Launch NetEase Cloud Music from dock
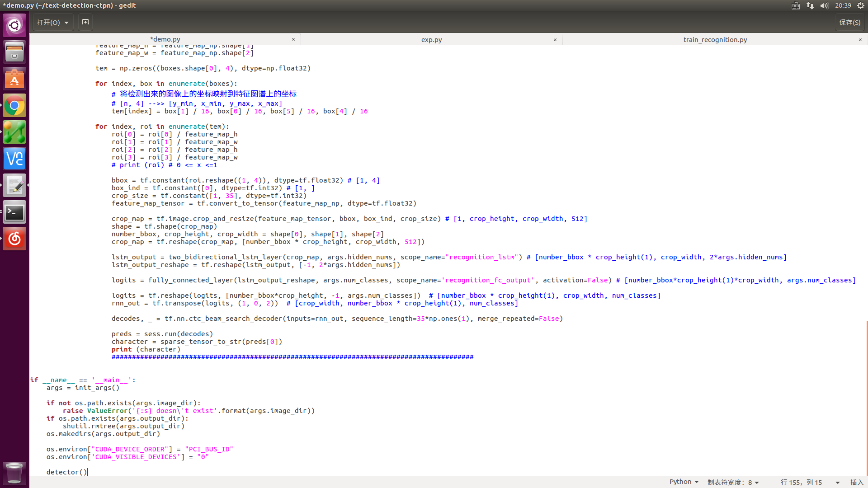This screenshot has height=488, width=868. point(14,239)
